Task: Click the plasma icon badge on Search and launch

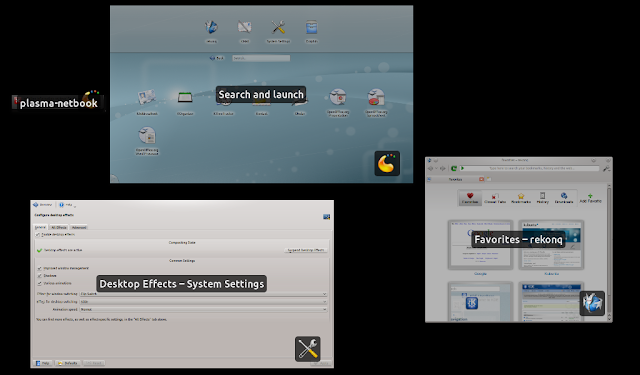Action: pos(387,164)
